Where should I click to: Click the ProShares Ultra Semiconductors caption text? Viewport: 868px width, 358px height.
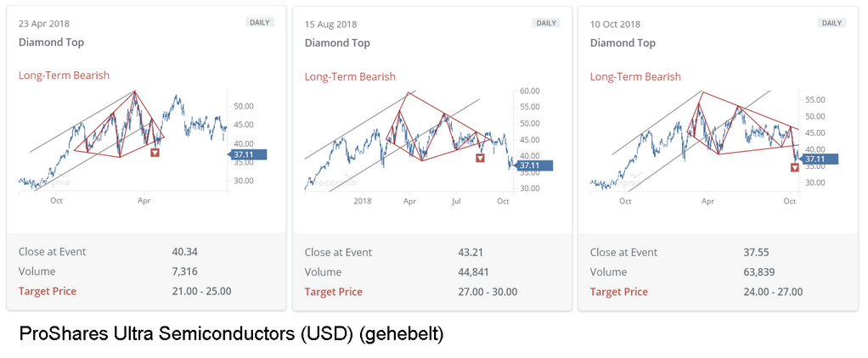coord(231,335)
